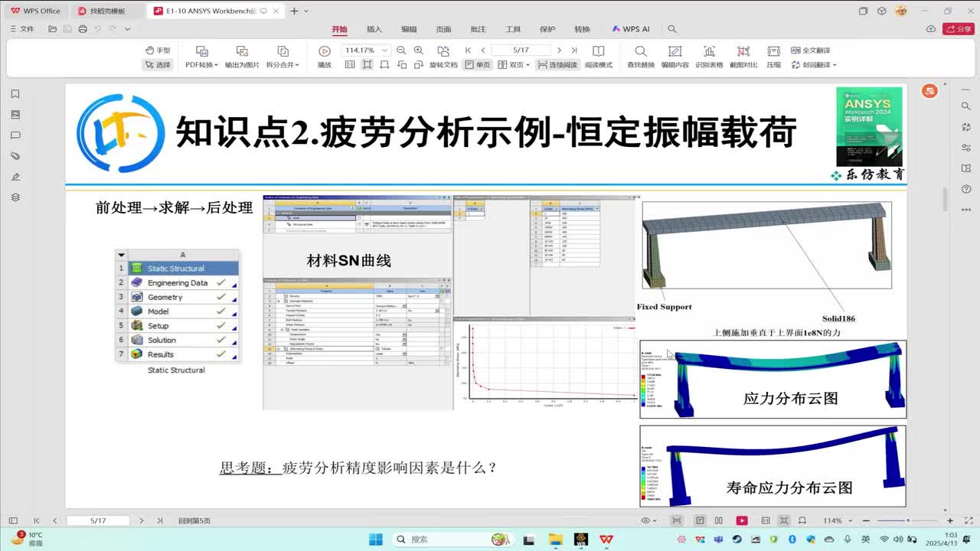Open the PDF转换 dropdown
Screen dimensions: 980x551
pyautogui.click(x=201, y=65)
